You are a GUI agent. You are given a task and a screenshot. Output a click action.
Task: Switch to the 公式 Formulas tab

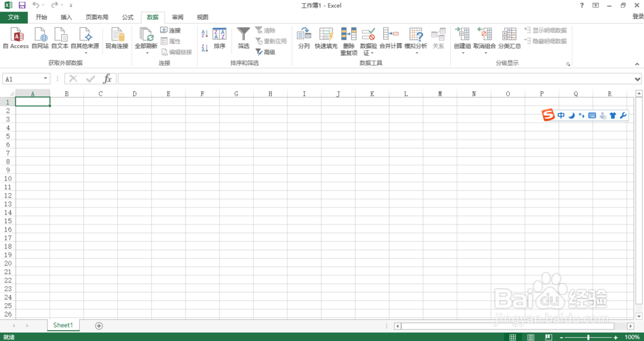tap(128, 17)
